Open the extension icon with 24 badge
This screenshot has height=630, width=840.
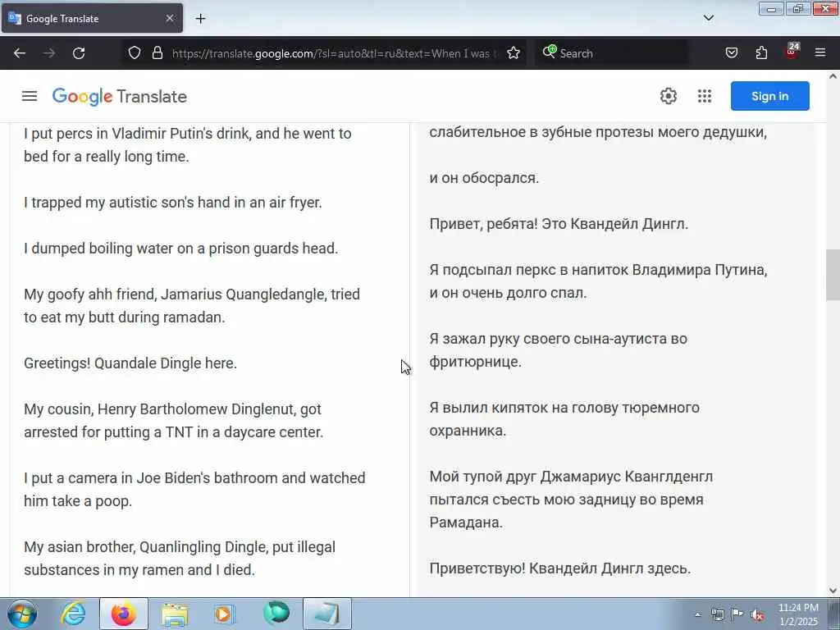pos(792,52)
